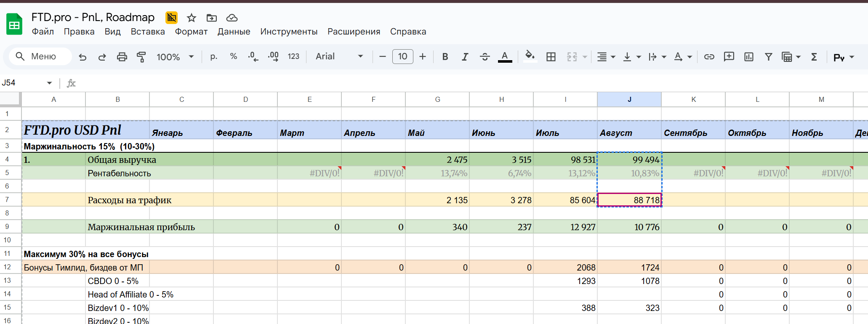
Task: Open the Данные menu
Action: 234,32
